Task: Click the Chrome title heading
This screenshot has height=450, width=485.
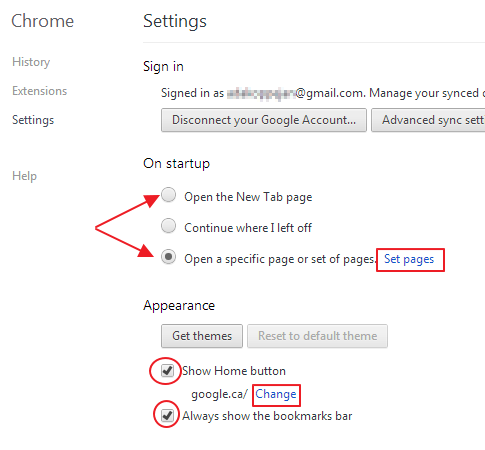Action: point(42,21)
